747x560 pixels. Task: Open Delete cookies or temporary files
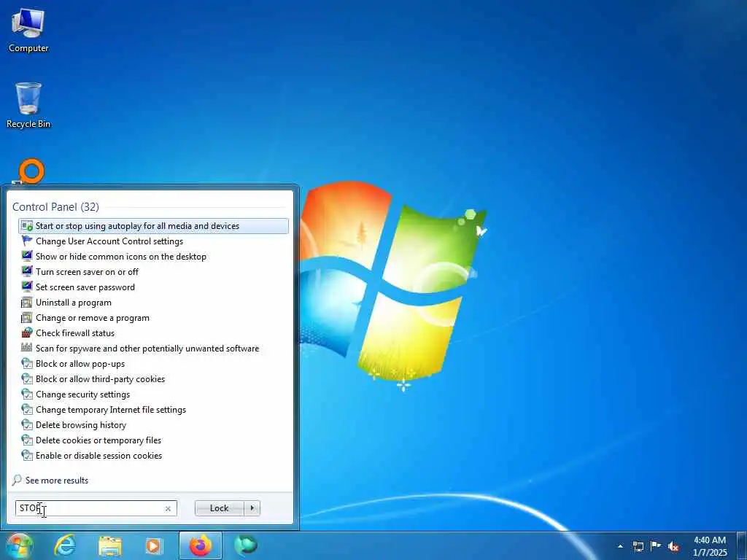click(153, 440)
